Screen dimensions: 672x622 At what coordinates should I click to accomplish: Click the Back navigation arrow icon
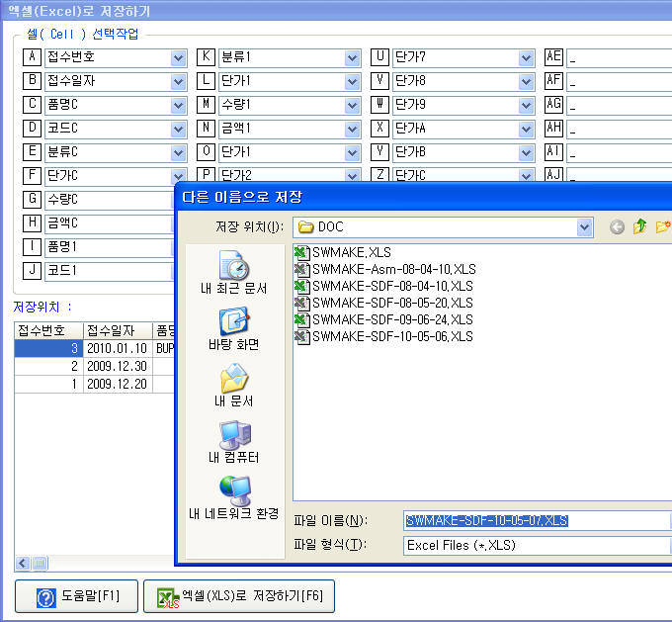click(x=617, y=226)
